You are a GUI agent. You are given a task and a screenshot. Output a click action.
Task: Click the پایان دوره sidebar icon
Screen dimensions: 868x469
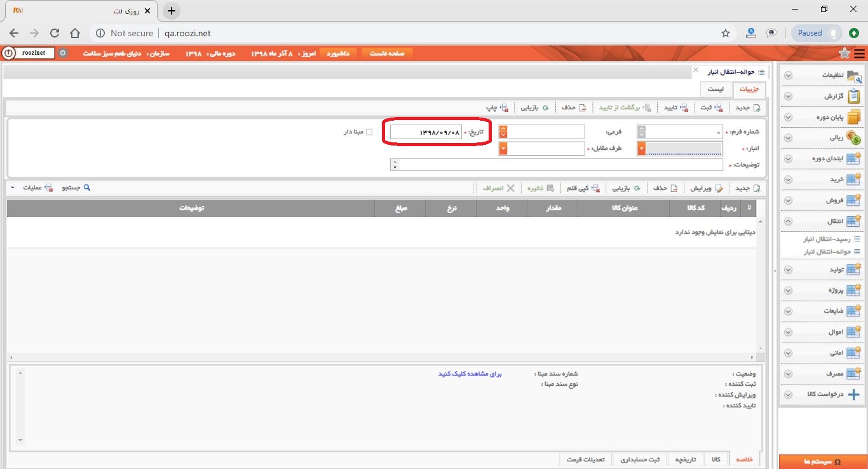tap(854, 117)
